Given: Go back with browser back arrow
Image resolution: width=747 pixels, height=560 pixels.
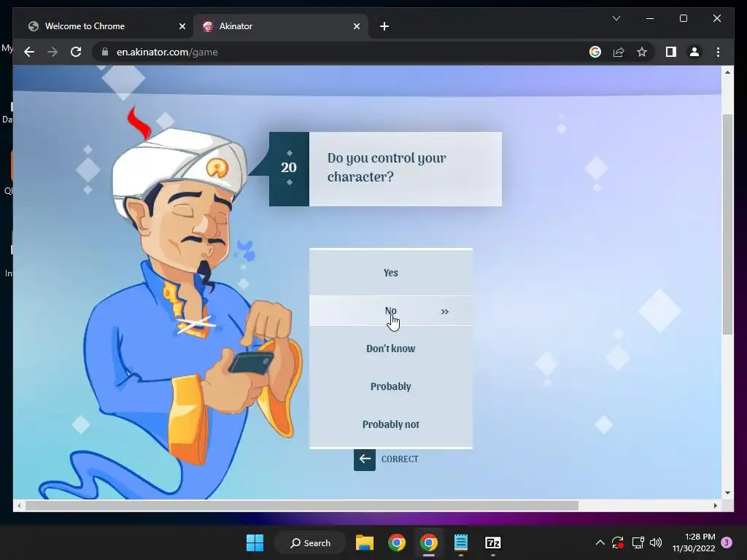Looking at the screenshot, I should 29,52.
